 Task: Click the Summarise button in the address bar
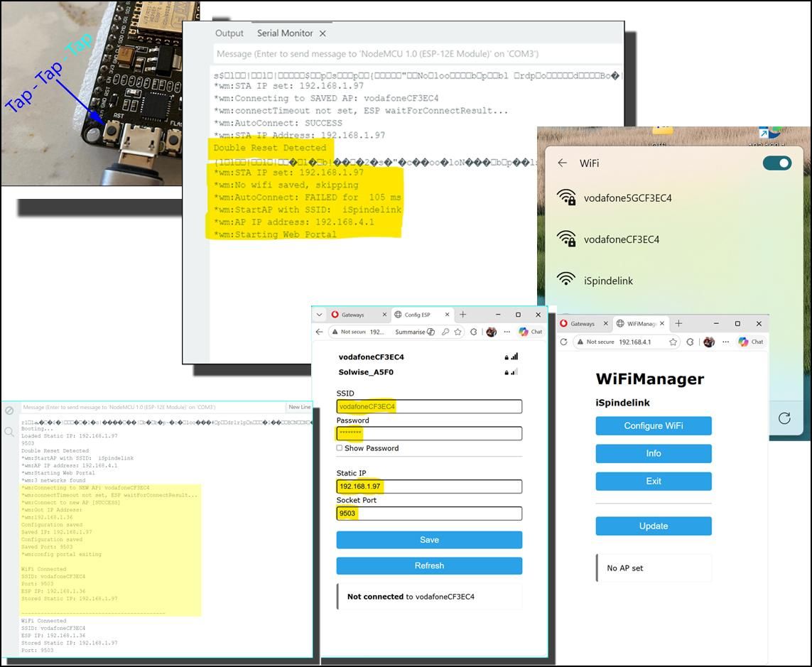pyautogui.click(x=414, y=332)
